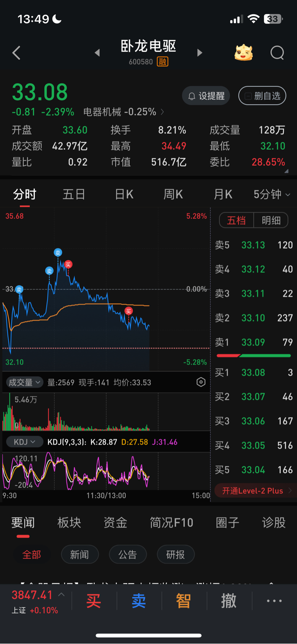Select 买4 price 33.05 row
The height and width of the screenshot is (644, 297).
(x=254, y=445)
